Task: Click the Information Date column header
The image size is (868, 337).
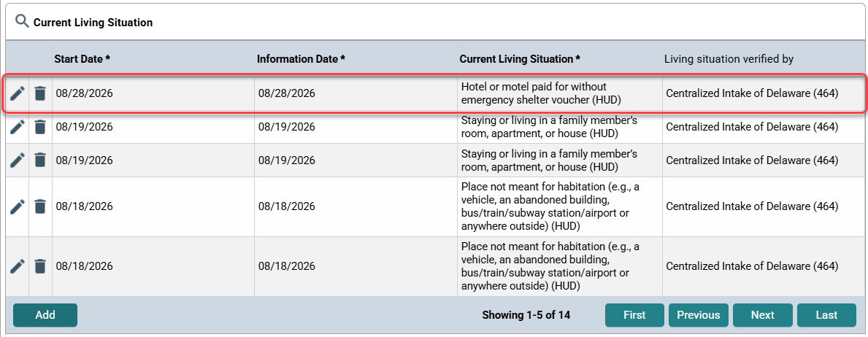Action: pos(302,58)
